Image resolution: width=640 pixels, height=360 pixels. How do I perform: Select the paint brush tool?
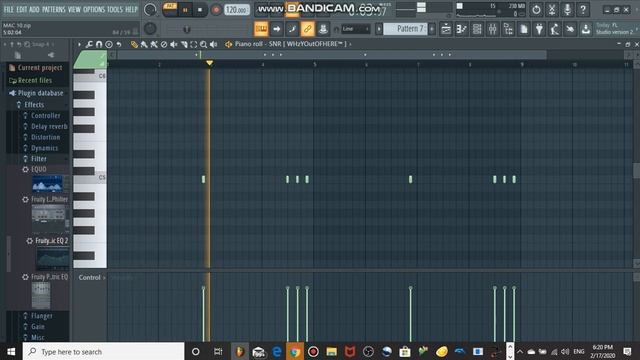144,44
